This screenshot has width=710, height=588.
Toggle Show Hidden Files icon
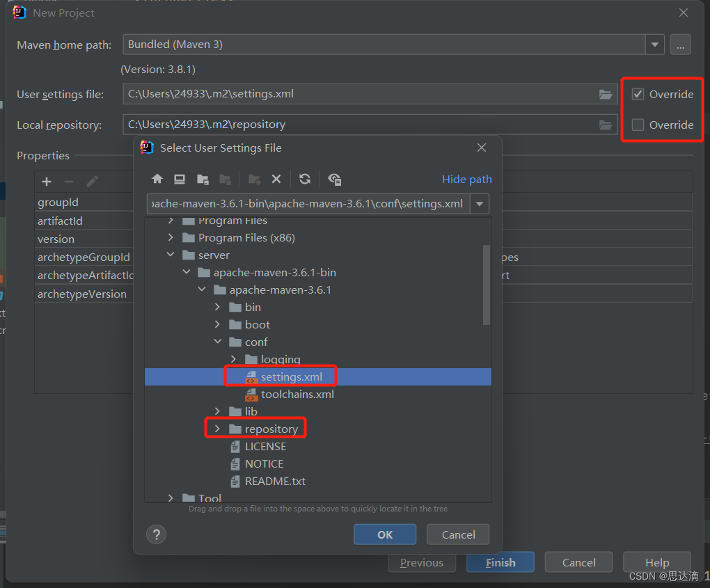tap(334, 179)
